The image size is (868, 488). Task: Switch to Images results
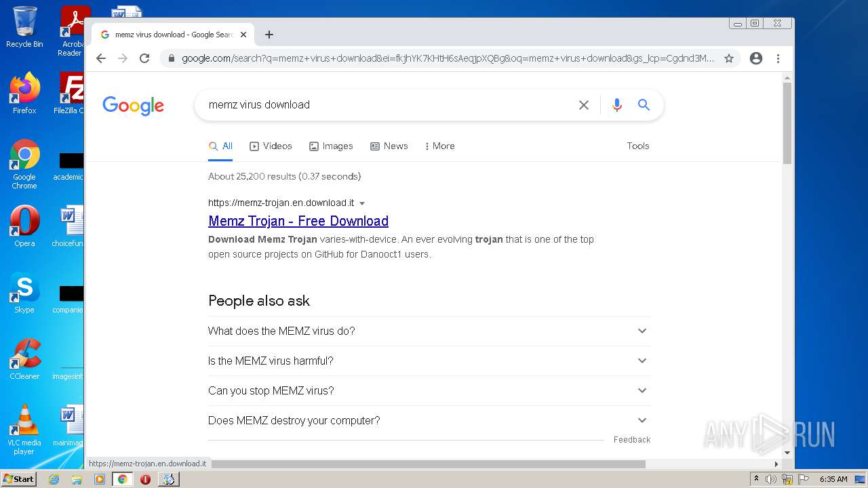click(x=331, y=146)
